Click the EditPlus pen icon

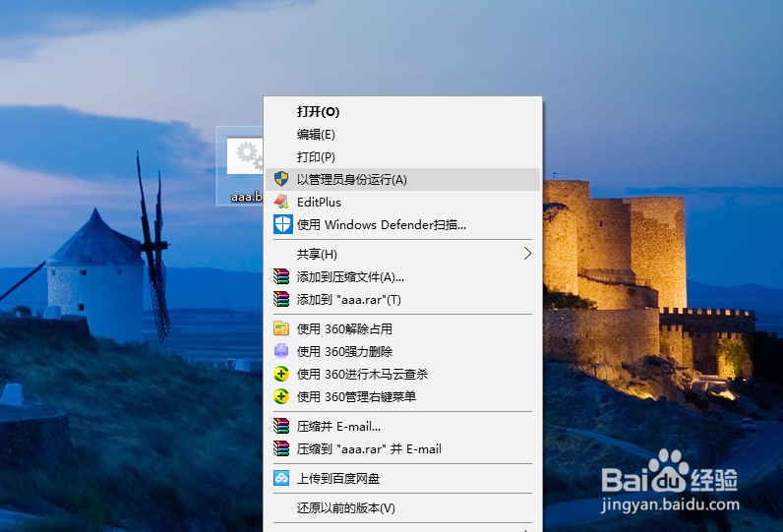pyautogui.click(x=281, y=202)
